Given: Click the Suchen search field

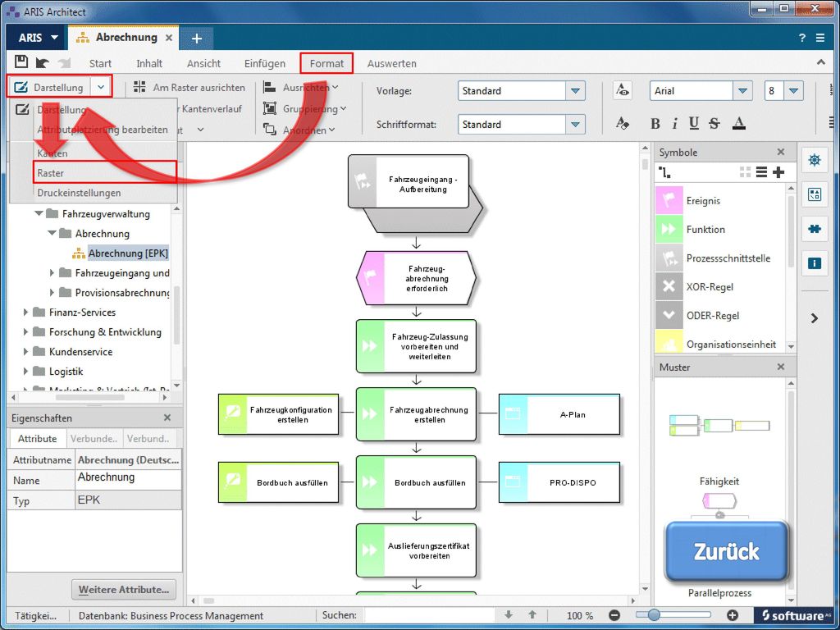Looking at the screenshot, I should click(x=429, y=615).
